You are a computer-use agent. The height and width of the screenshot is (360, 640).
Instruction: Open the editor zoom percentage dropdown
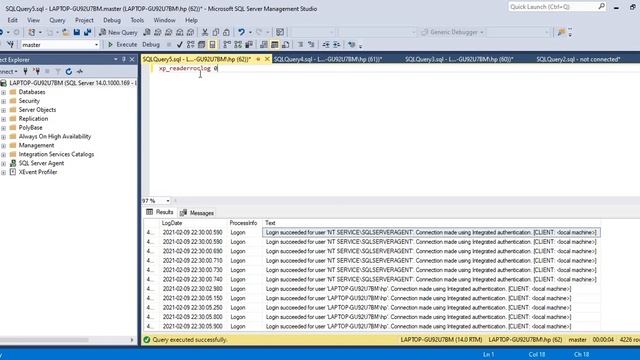(x=168, y=201)
